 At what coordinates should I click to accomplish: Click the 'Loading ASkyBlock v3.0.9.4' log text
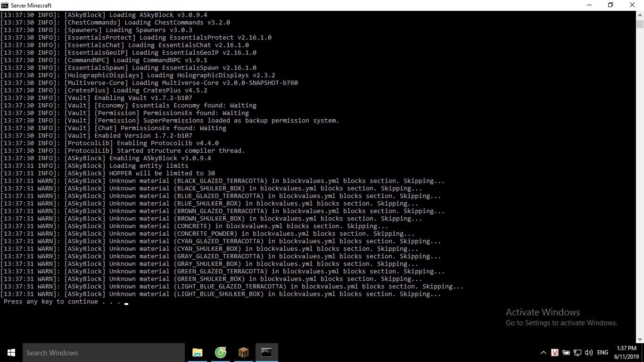pyautogui.click(x=158, y=15)
